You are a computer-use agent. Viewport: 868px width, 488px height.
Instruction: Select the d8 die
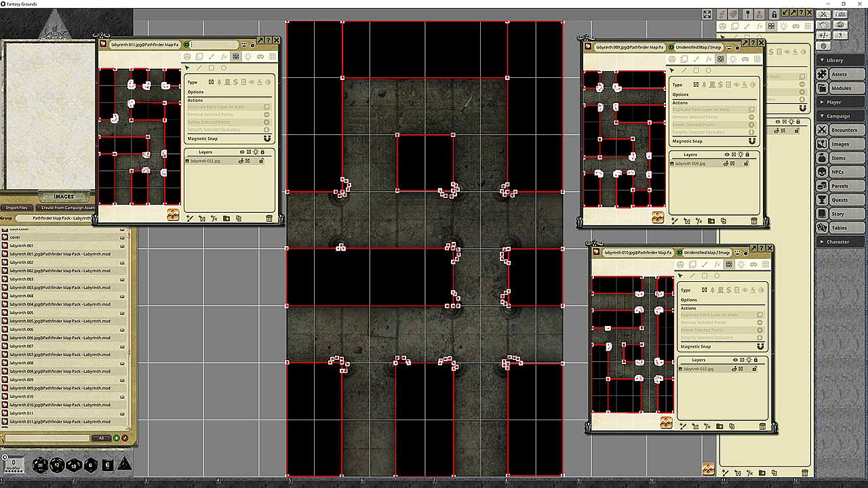coord(91,465)
